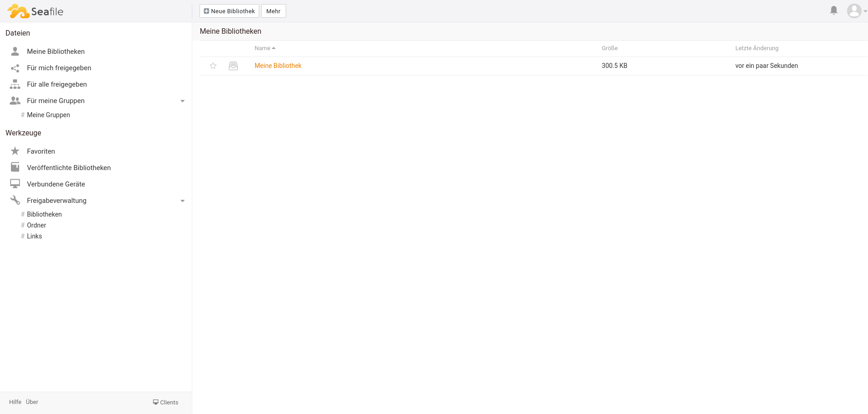The height and width of the screenshot is (414, 868).
Task: Open Clients download link in footer
Action: (166, 402)
